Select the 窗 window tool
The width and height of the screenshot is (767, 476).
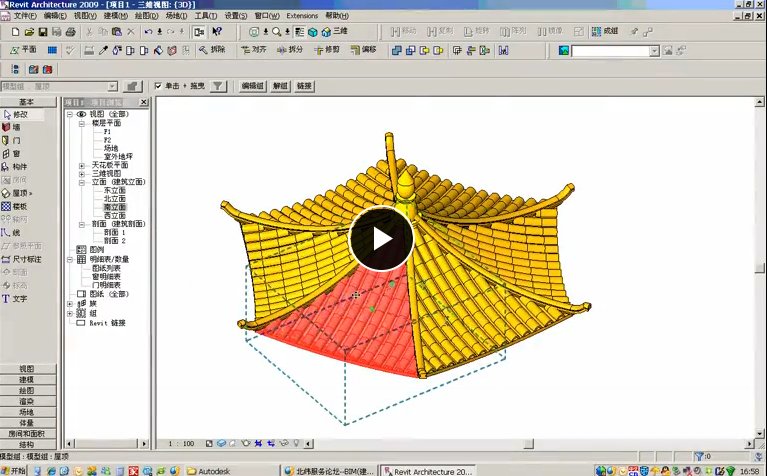pyautogui.click(x=12, y=154)
